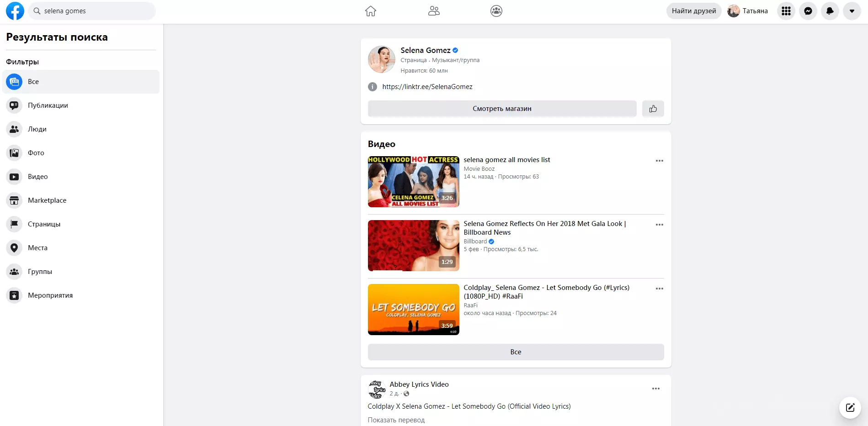Open more options for Abbey Lyrics Video post
Viewport: 868px width, 426px height.
coord(655,389)
